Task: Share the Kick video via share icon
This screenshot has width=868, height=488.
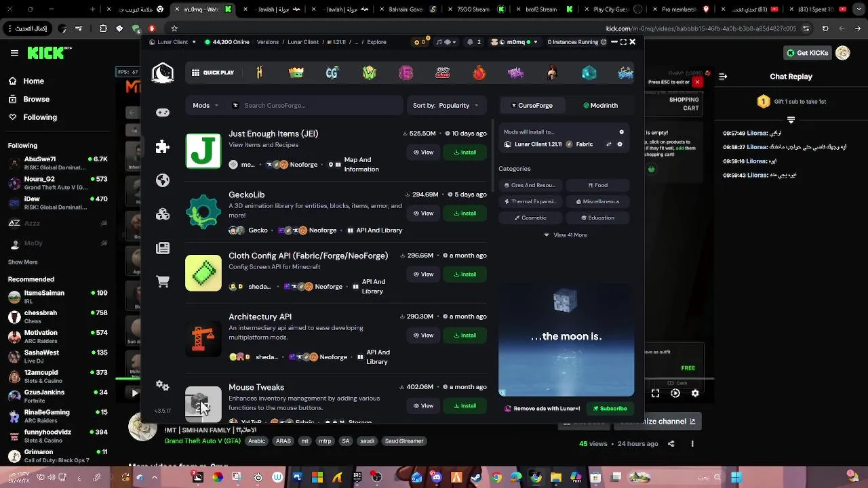Action: [x=671, y=443]
